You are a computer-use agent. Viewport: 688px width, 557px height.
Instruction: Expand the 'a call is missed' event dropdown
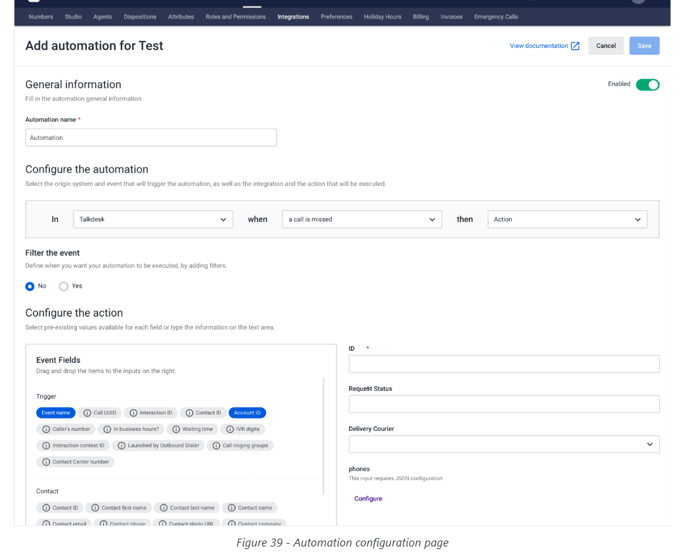pyautogui.click(x=361, y=220)
